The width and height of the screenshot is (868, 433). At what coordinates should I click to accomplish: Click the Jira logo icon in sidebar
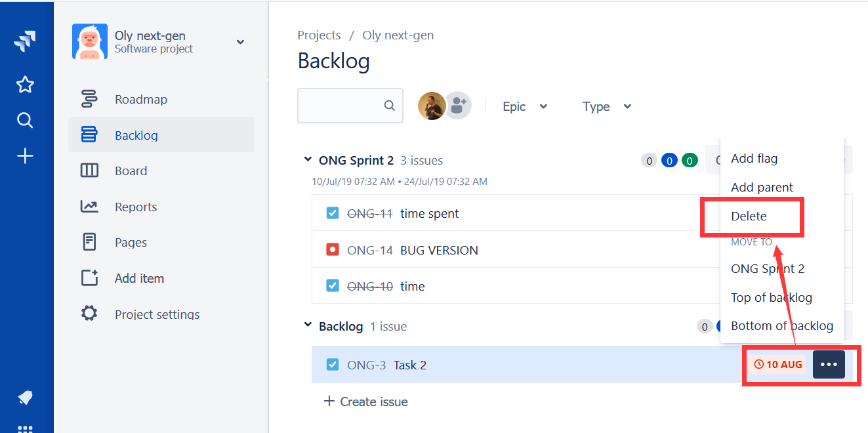coord(25,42)
